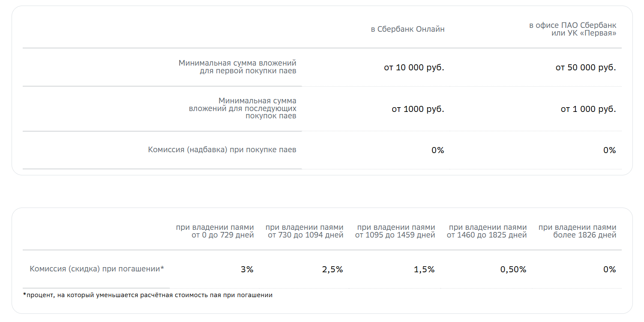The width and height of the screenshot is (644, 322).
Task: Select the subsequent purchases minimum investment row label
Action: [243, 108]
